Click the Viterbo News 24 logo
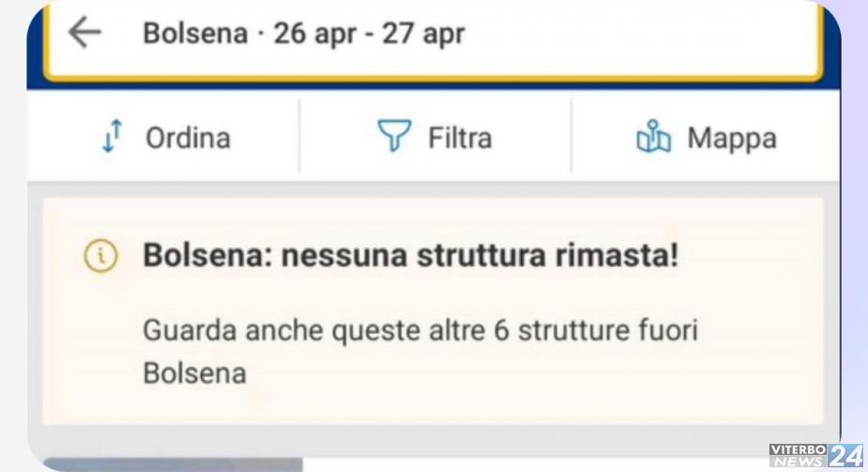This screenshot has width=868, height=472. click(x=816, y=455)
